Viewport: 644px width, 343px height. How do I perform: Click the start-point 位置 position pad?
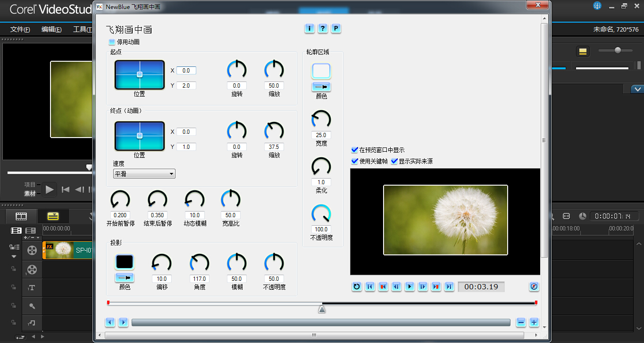pos(140,74)
